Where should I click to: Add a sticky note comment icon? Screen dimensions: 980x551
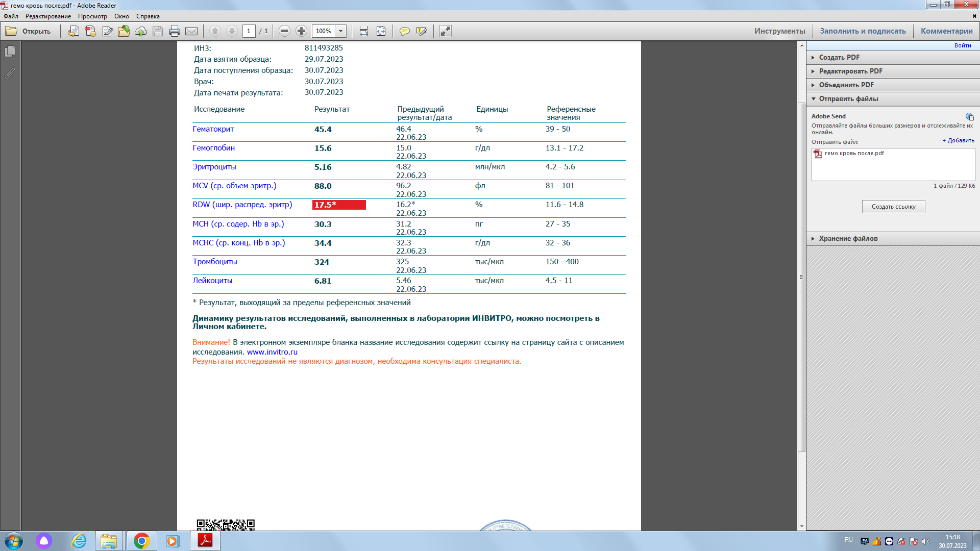click(x=405, y=31)
